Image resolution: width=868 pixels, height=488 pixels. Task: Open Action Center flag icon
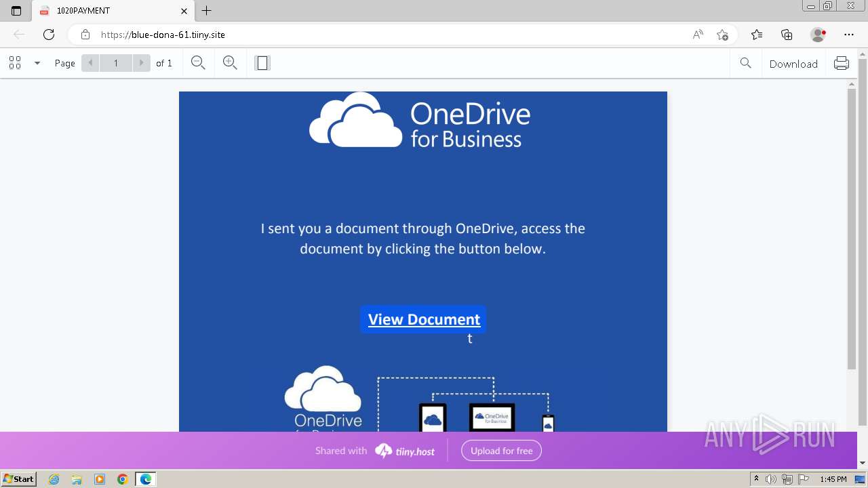pyautogui.click(x=802, y=479)
